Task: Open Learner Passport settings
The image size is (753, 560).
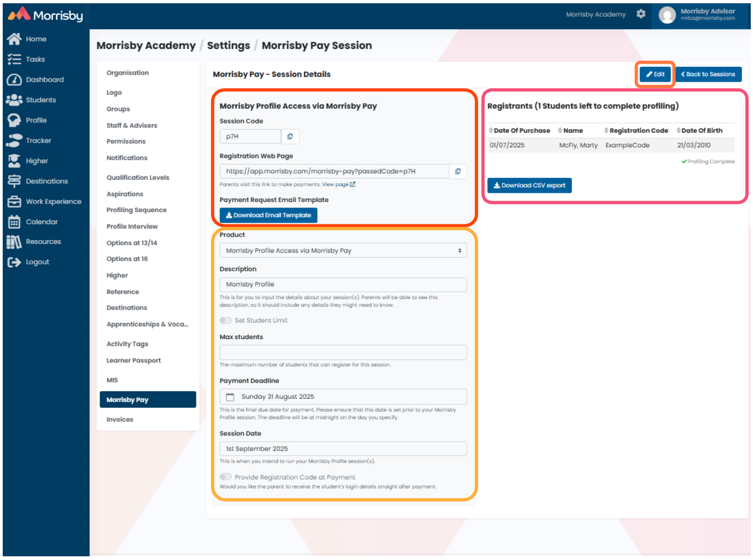Action: pyautogui.click(x=134, y=360)
